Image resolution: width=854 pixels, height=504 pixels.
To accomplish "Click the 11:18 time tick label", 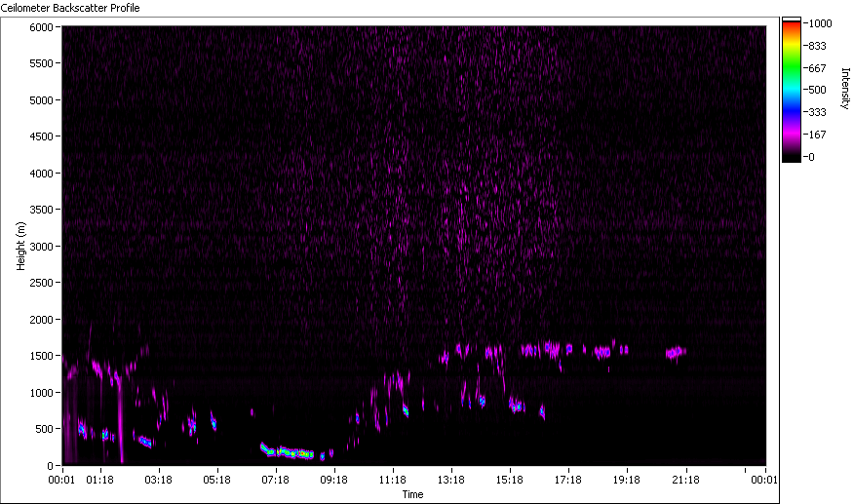I will click(x=393, y=480).
